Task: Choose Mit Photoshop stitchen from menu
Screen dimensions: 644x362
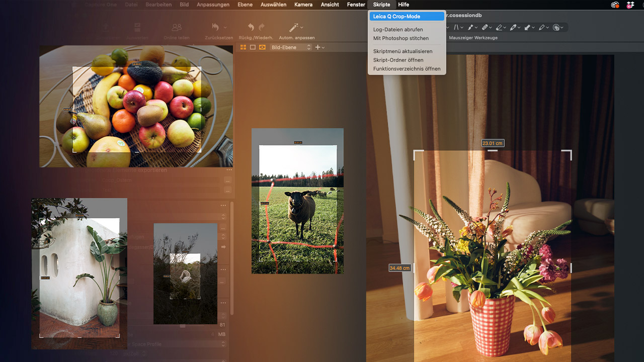Action: point(401,38)
